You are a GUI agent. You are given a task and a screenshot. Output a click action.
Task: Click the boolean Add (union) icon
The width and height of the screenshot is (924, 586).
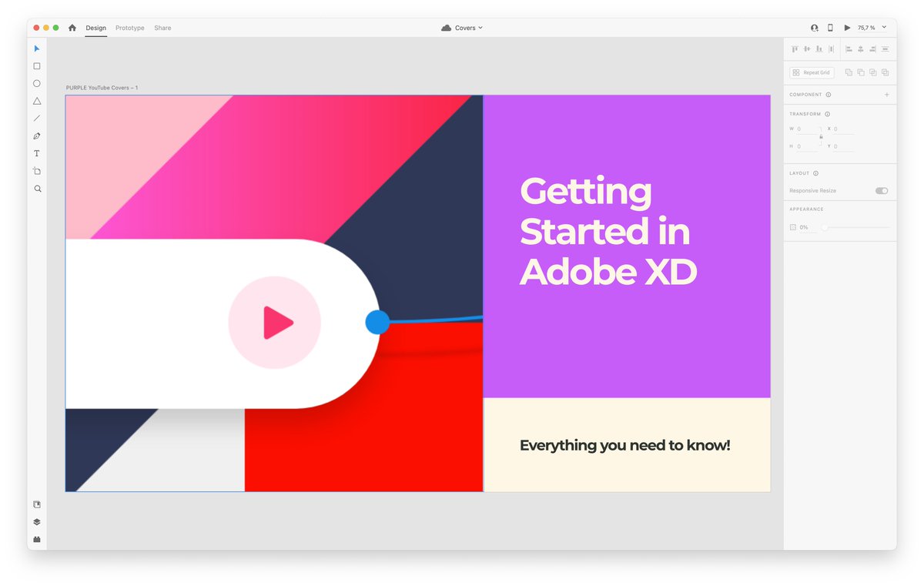point(849,72)
